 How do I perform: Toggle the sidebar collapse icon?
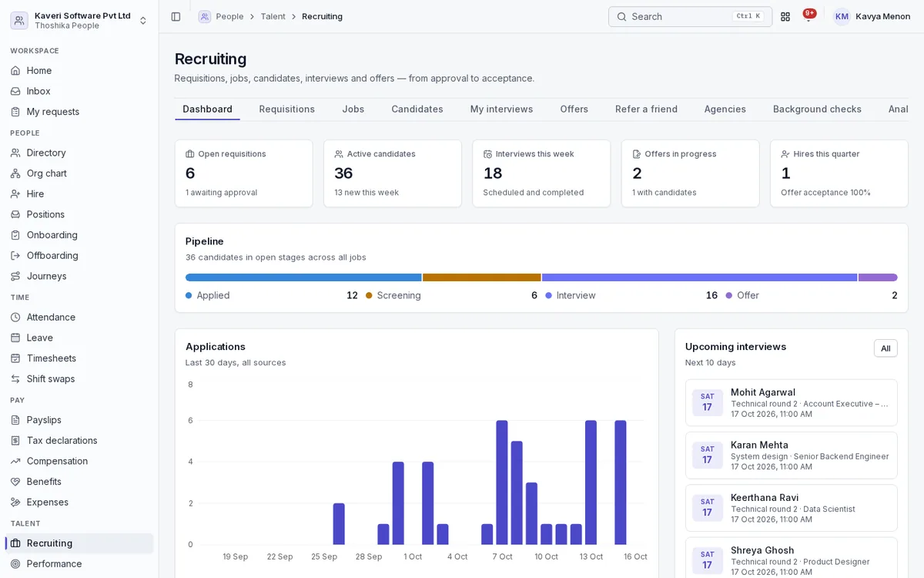point(176,16)
